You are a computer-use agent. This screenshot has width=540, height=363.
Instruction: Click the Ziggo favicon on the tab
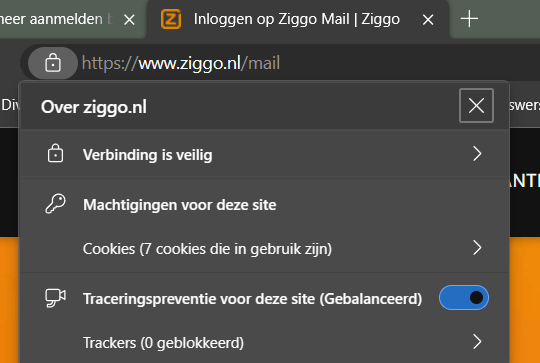(171, 19)
